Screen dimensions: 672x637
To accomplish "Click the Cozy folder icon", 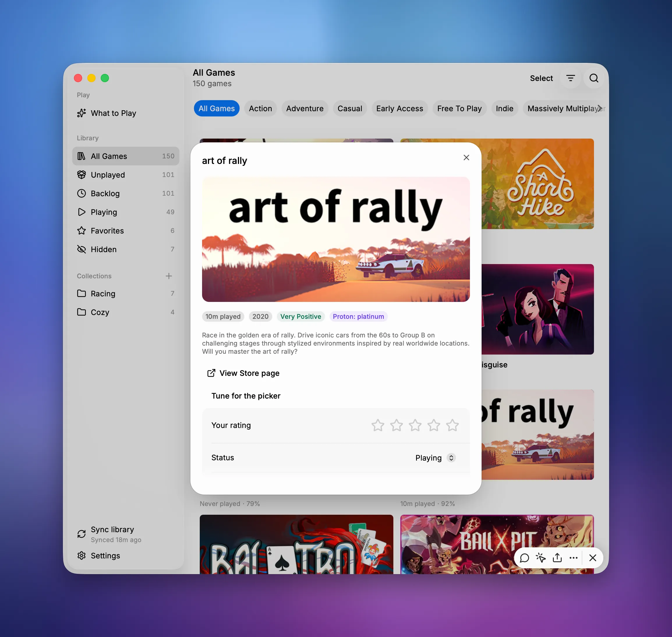I will coord(82,312).
